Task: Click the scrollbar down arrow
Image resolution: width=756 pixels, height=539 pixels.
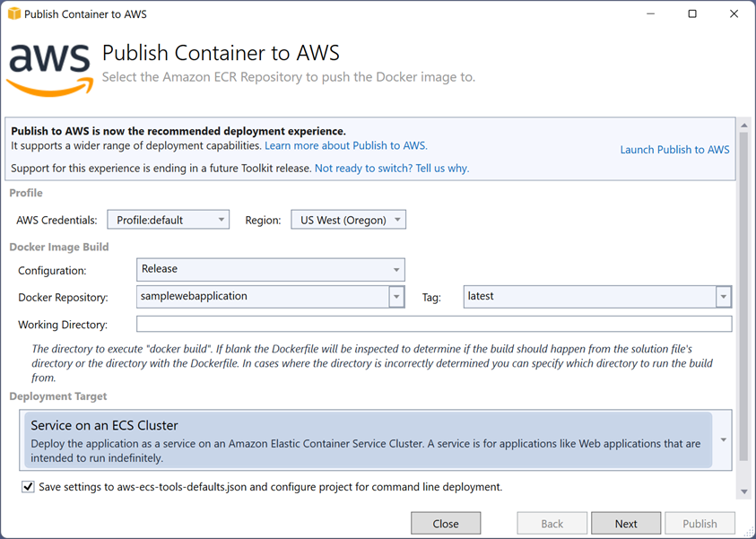Action: click(744, 491)
